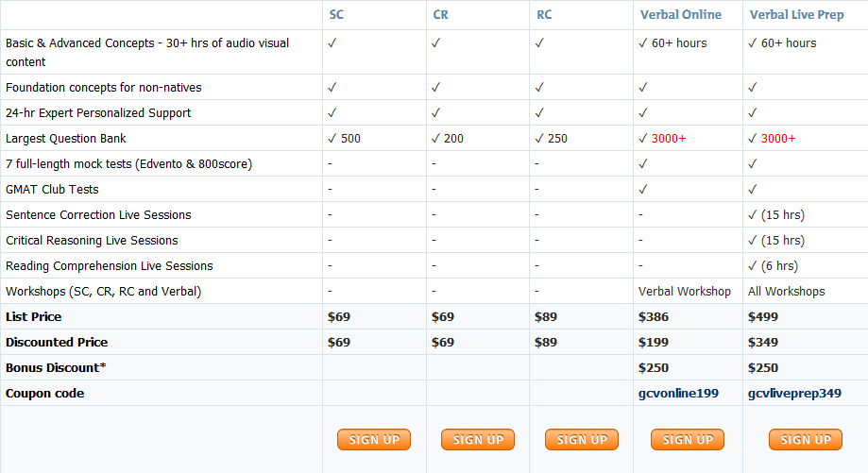Click Sign Up button under CR column
This screenshot has height=473, width=868.
478,439
